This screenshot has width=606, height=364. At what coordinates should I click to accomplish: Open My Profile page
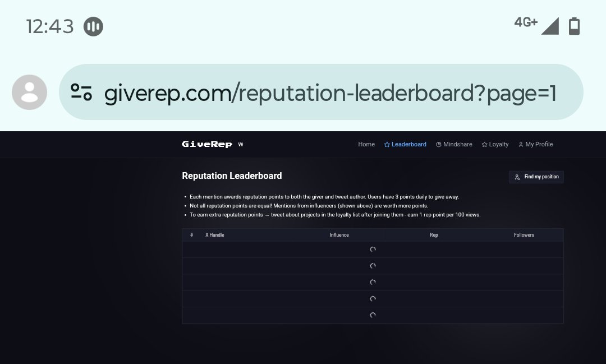pos(536,144)
